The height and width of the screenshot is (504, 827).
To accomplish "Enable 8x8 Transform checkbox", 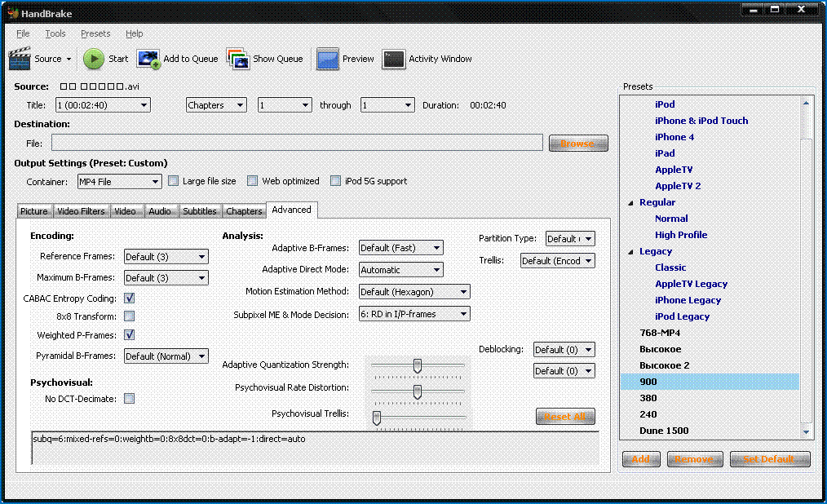I will coord(129,316).
